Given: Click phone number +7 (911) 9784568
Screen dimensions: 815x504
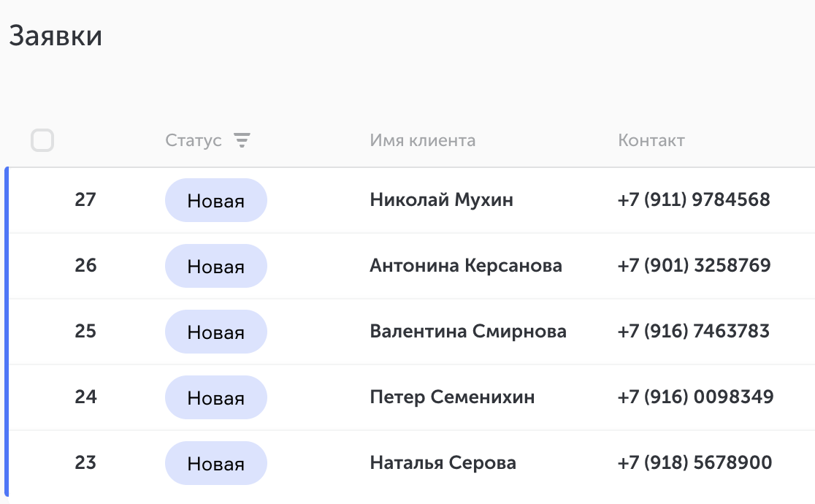Looking at the screenshot, I should coord(694,199).
